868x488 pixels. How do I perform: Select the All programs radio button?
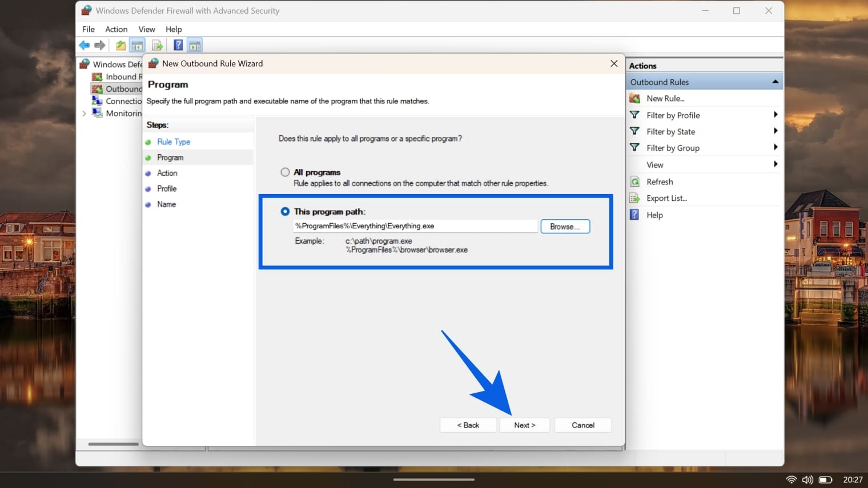click(x=285, y=172)
